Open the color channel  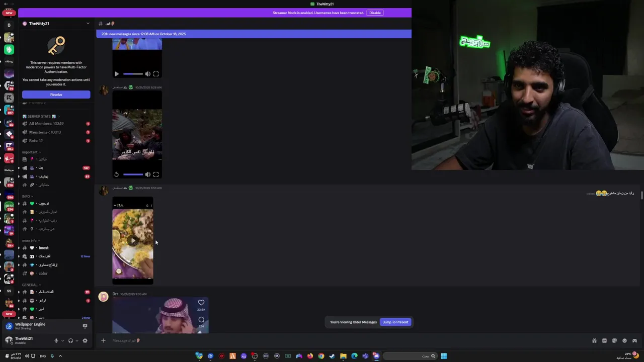pyautogui.click(x=56, y=274)
